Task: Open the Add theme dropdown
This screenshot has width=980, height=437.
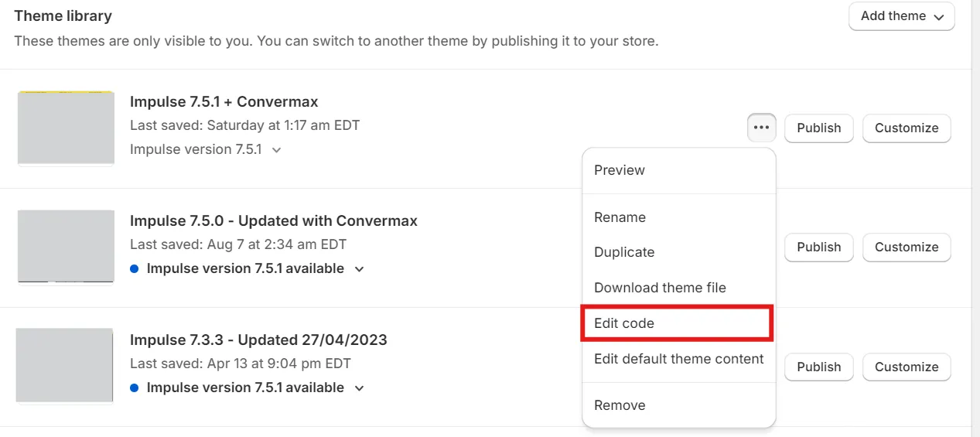Action: coord(901,16)
